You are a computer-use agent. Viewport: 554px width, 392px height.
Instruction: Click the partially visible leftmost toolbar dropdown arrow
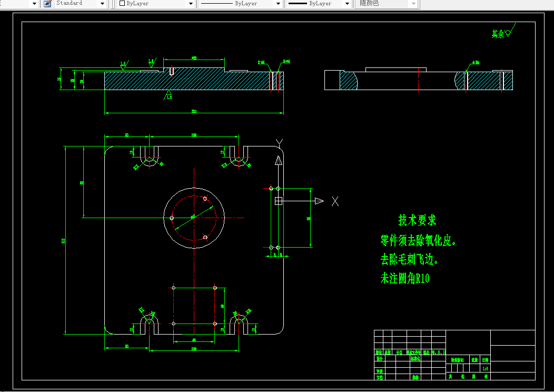tap(34, 4)
